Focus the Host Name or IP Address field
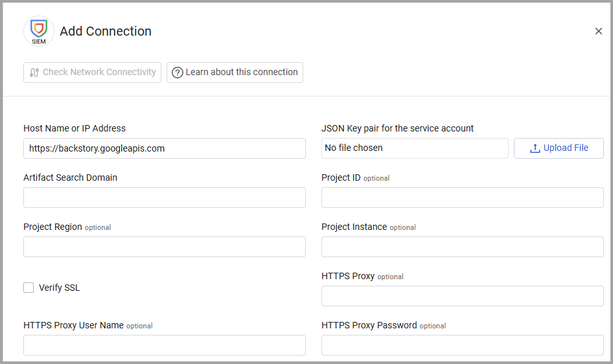This screenshot has width=613, height=364. click(x=165, y=148)
